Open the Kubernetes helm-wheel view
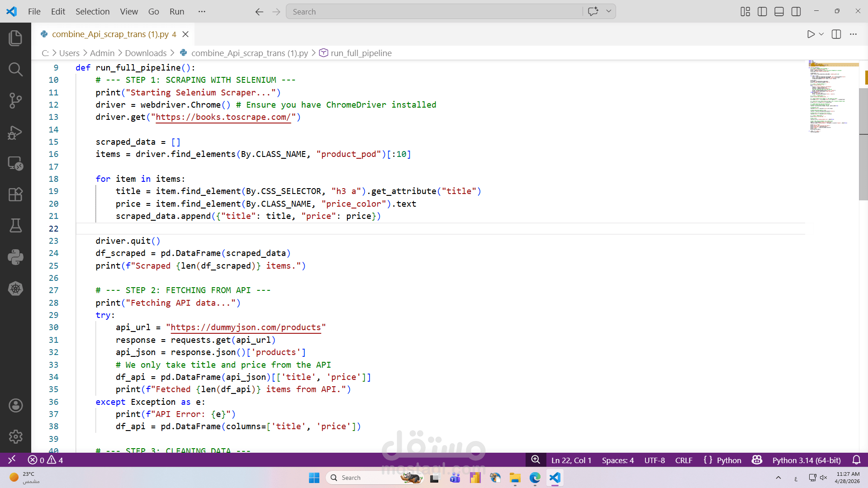 15,289
